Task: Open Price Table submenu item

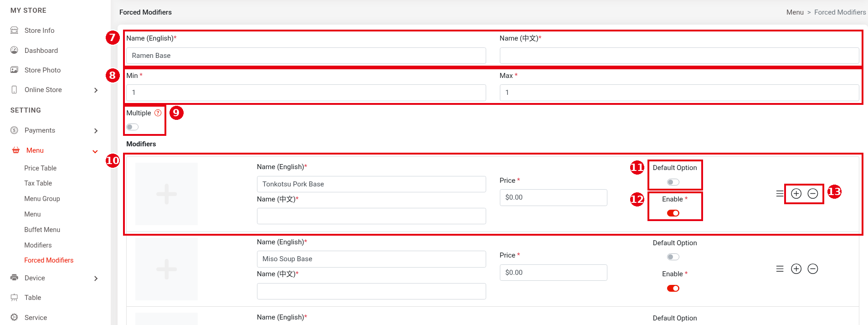Action: tap(40, 168)
